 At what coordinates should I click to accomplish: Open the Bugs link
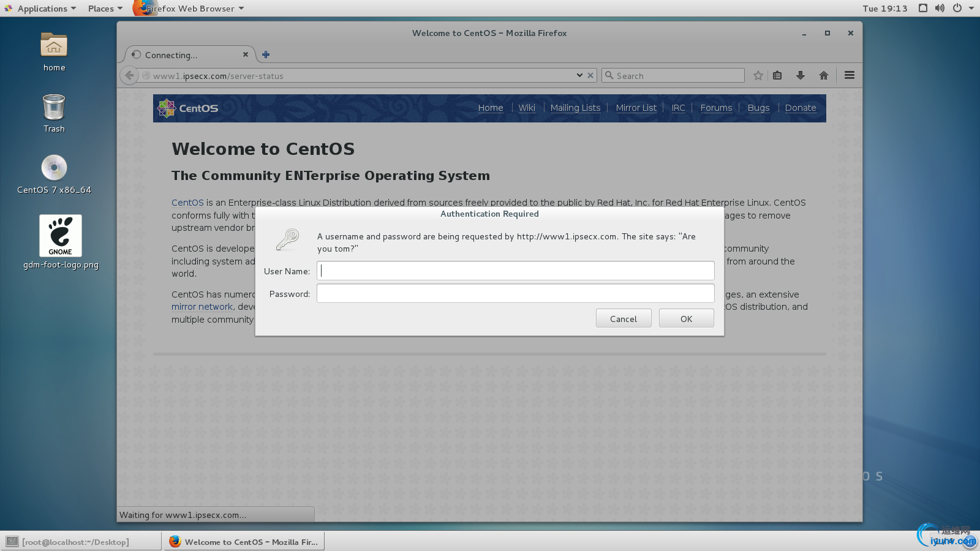(x=758, y=108)
